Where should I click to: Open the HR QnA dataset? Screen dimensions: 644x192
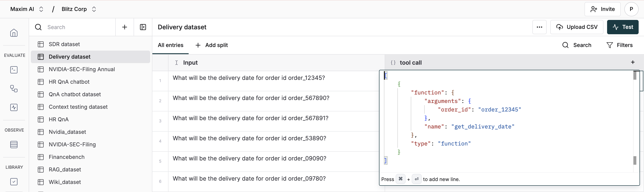pyautogui.click(x=90, y=119)
